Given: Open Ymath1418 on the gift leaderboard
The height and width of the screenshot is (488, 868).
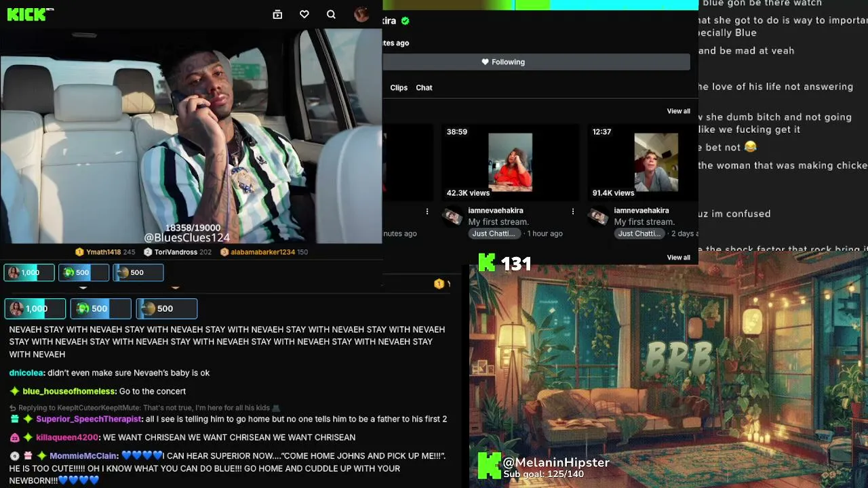Looking at the screenshot, I should (103, 252).
